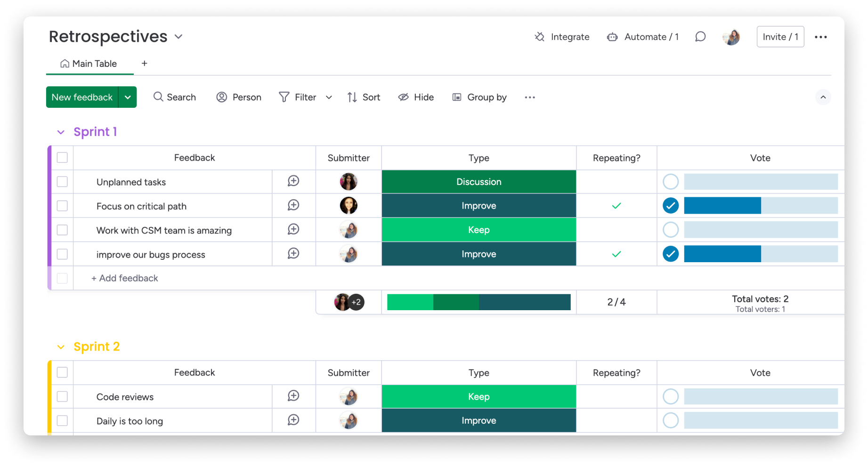Cast a vote on Unplanned tasks

pyautogui.click(x=671, y=182)
